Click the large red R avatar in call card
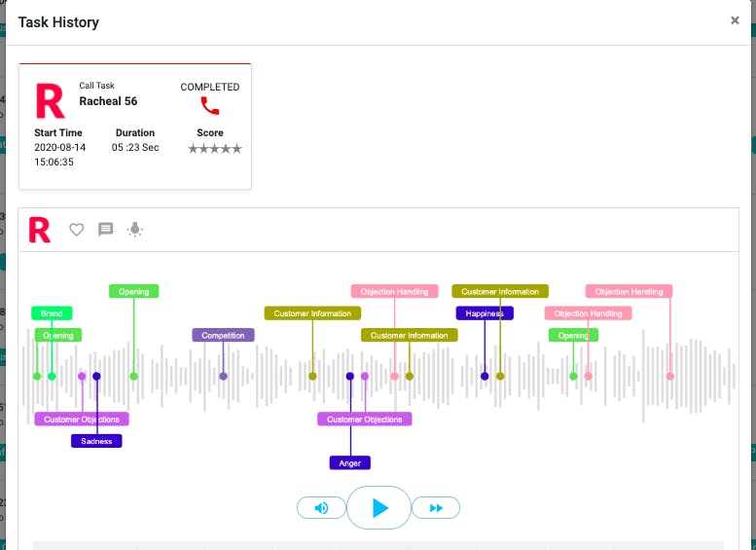Image resolution: width=756 pixels, height=550 pixels. (x=51, y=101)
